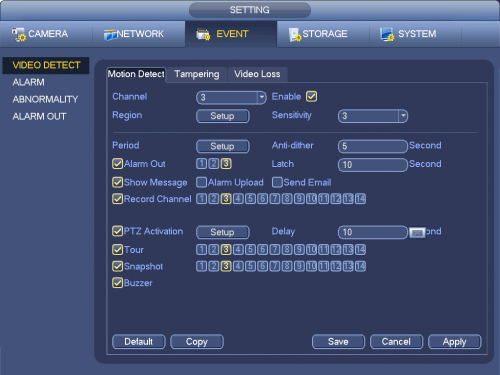Toggle the Record Channel checkbox
500x375 pixels.
(x=117, y=199)
